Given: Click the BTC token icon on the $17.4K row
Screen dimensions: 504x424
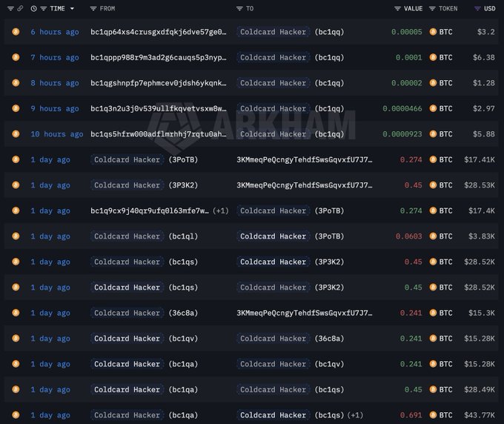Looking at the screenshot, I should (433, 211).
